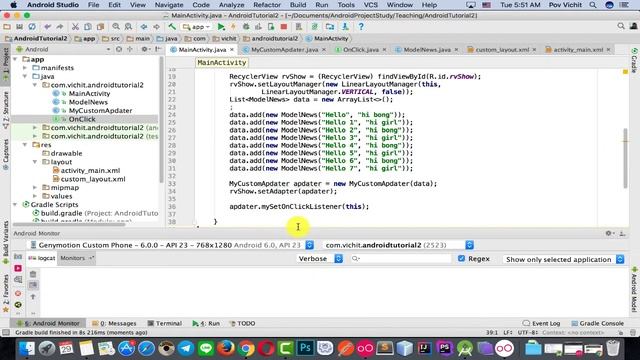Open the Event Log
This screenshot has height=360, width=640.
click(542, 323)
